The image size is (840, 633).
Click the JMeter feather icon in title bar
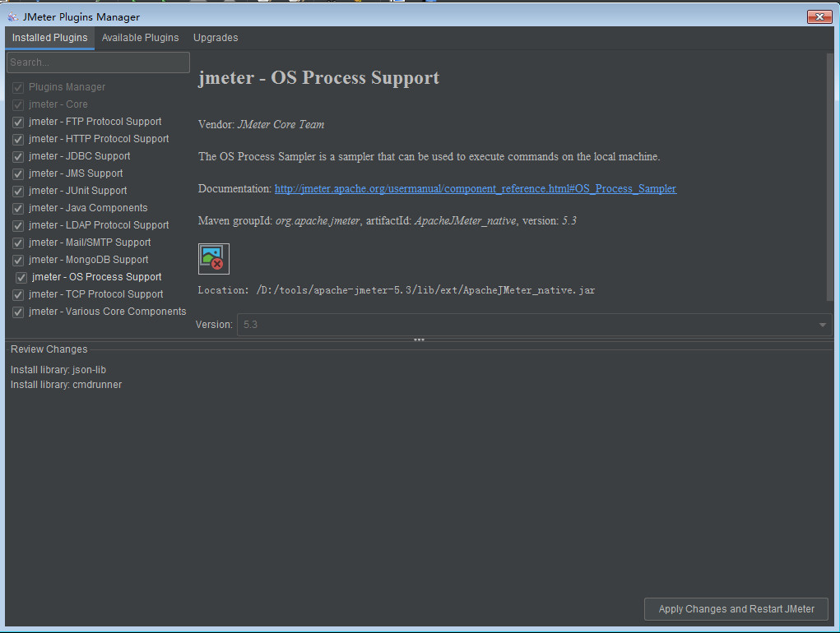(x=13, y=17)
